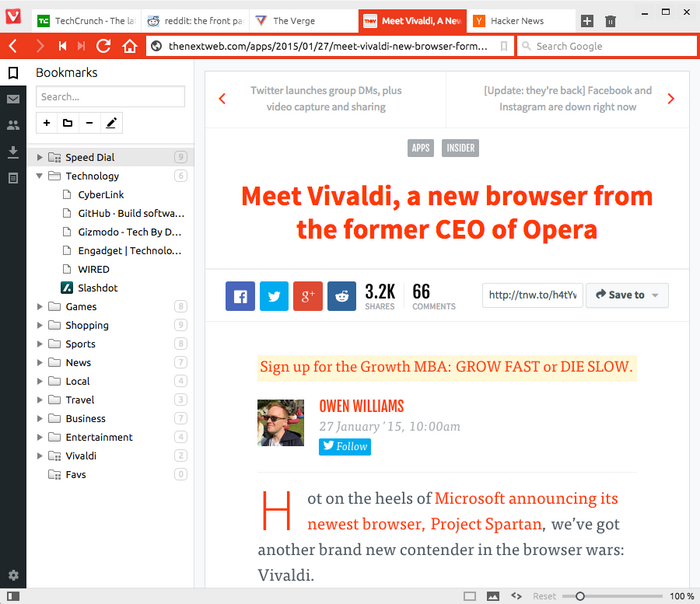Share article on Facebook
The height and width of the screenshot is (604, 700).
pos(240,296)
